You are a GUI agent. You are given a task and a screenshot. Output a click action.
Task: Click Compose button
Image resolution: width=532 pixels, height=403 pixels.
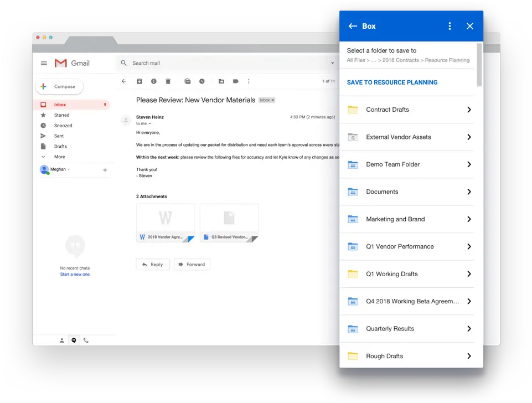[59, 86]
